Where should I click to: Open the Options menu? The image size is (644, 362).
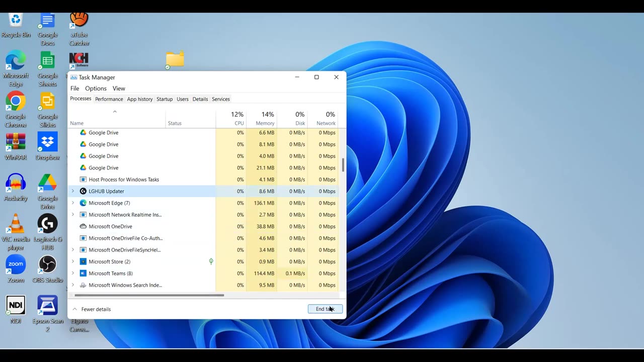96,88
